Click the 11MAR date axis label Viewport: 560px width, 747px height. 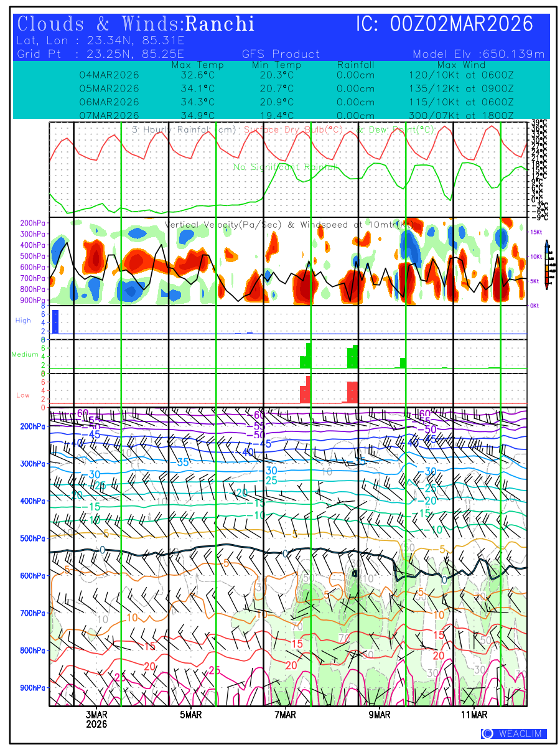[x=474, y=715]
